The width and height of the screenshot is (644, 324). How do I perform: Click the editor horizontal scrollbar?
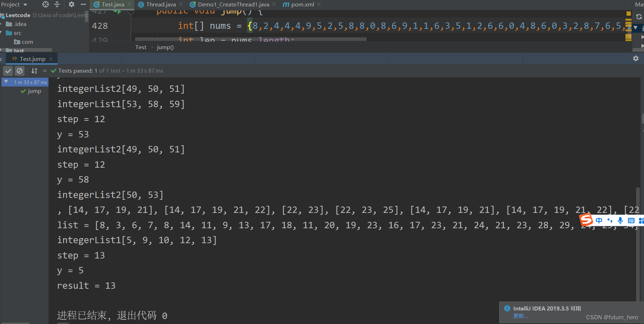tap(250, 39)
